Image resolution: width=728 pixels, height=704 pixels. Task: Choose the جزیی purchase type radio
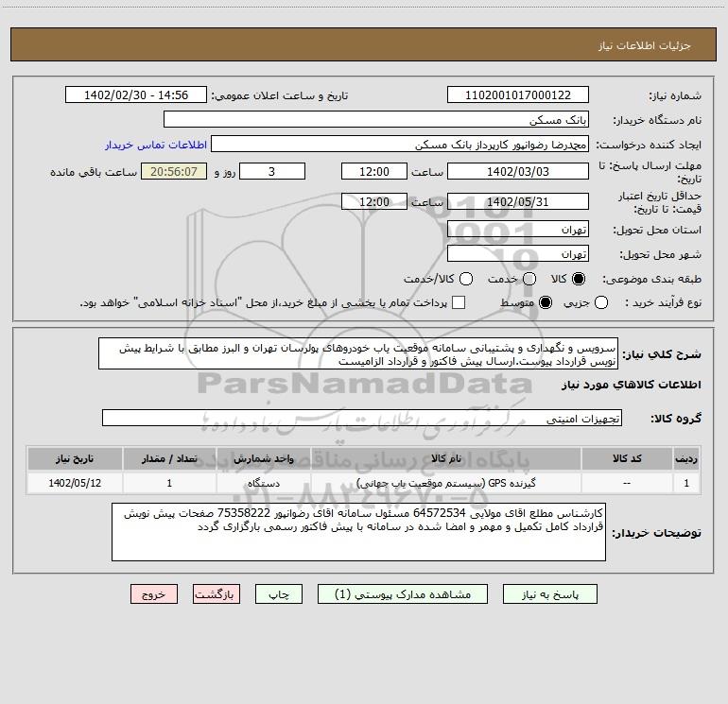tap(601, 302)
